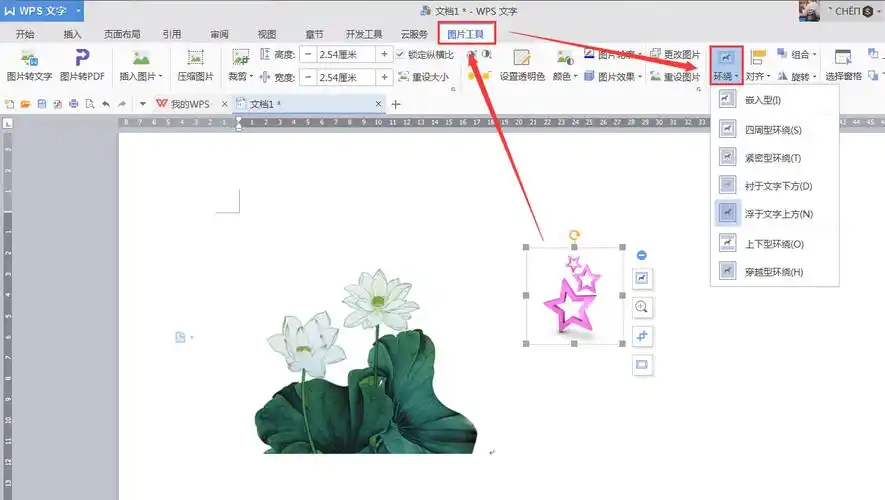Add a new document tab with plus button
The height and width of the screenshot is (500, 885).
coord(396,104)
